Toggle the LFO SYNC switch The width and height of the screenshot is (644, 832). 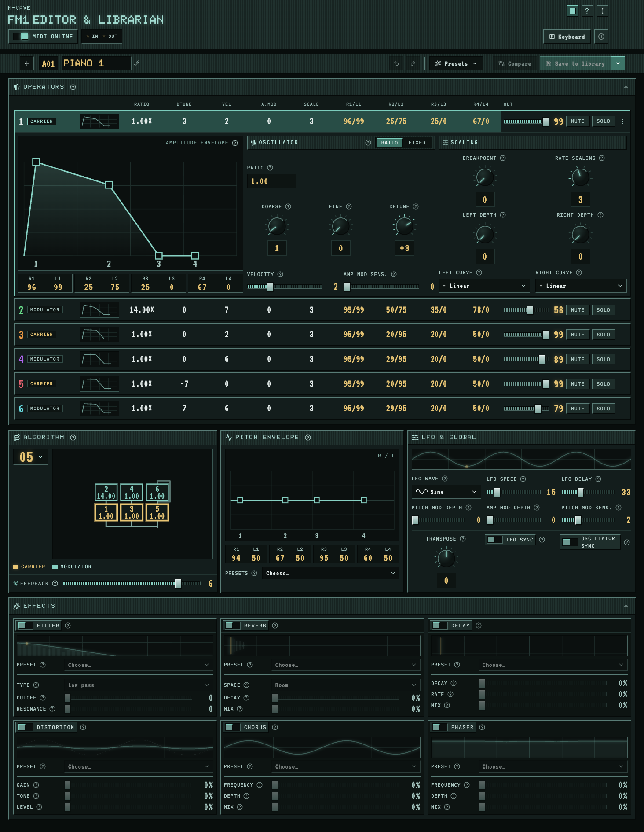tap(495, 540)
